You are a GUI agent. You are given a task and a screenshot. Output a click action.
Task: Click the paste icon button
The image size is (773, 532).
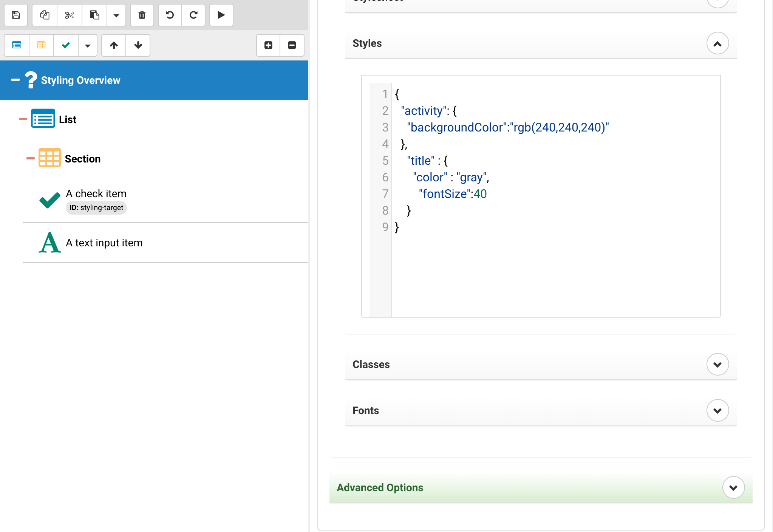pyautogui.click(x=94, y=15)
